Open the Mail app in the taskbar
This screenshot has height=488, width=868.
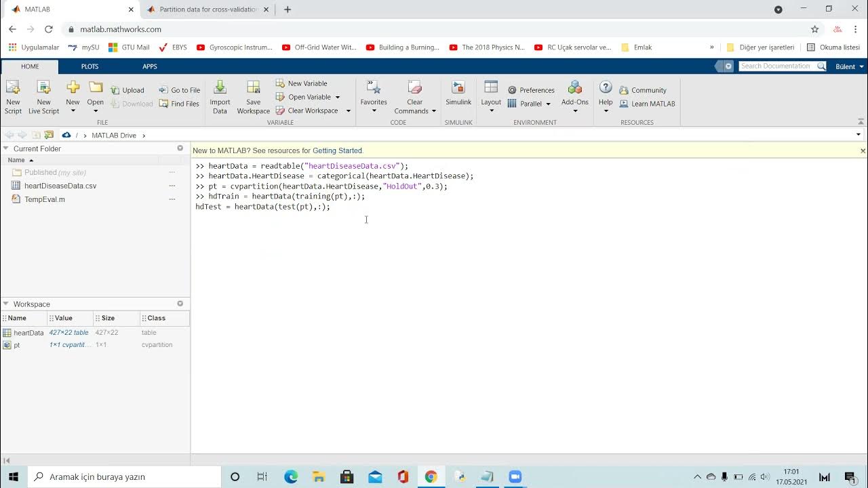(375, 477)
